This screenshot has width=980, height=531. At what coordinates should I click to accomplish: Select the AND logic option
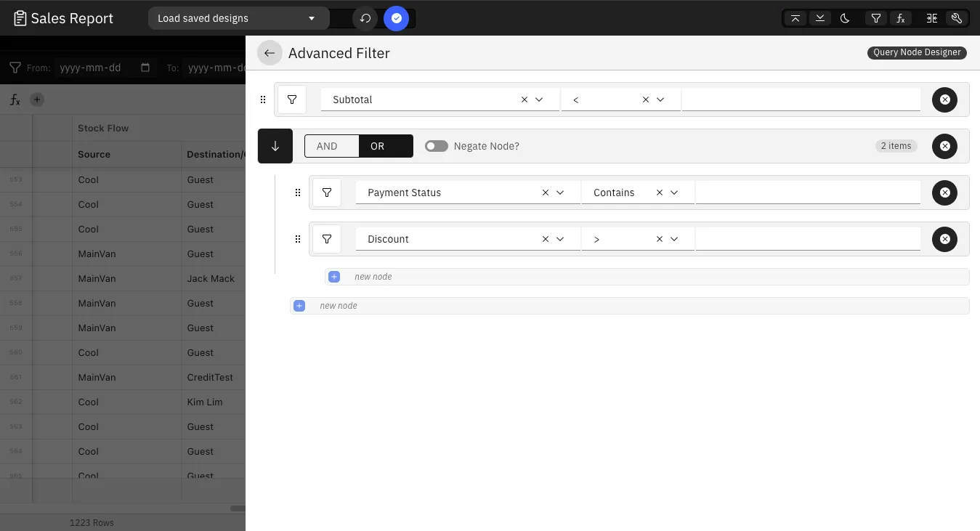point(331,146)
